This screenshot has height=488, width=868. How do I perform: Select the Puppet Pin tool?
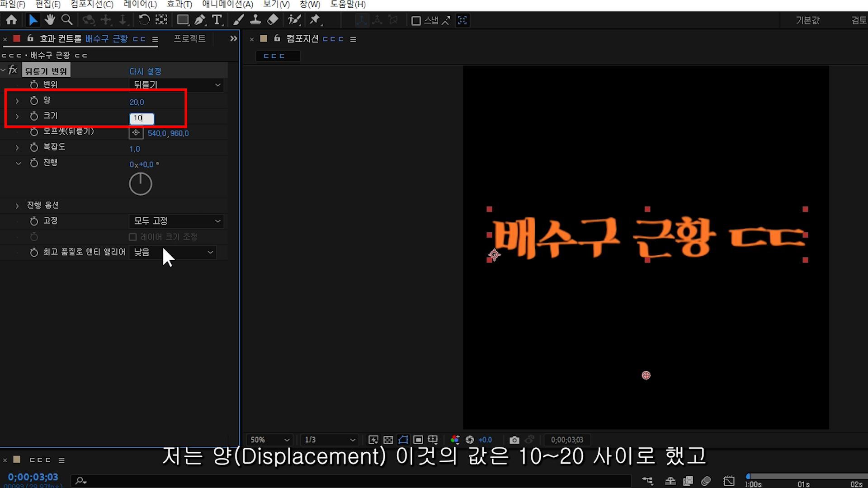pos(315,20)
